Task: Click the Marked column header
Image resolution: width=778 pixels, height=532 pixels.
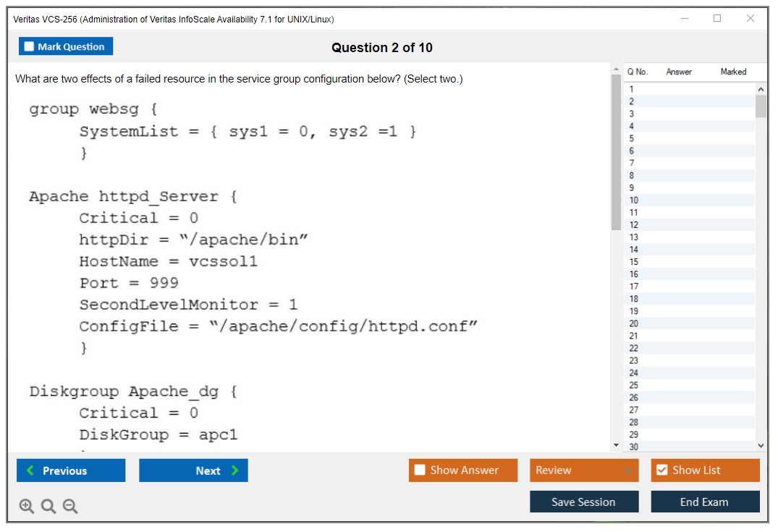Action: (733, 72)
